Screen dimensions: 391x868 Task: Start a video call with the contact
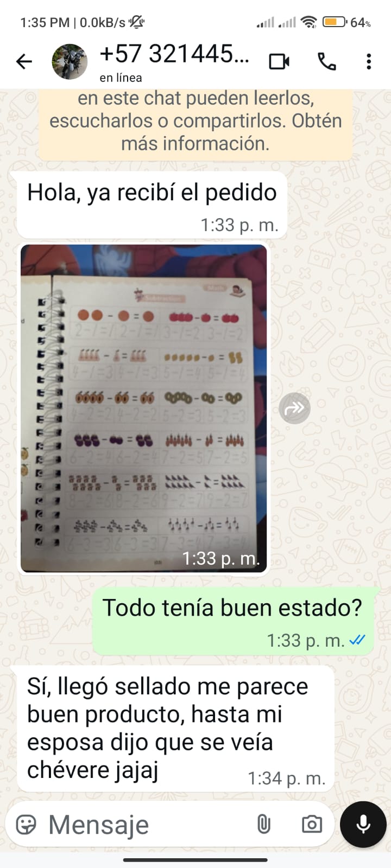279,62
